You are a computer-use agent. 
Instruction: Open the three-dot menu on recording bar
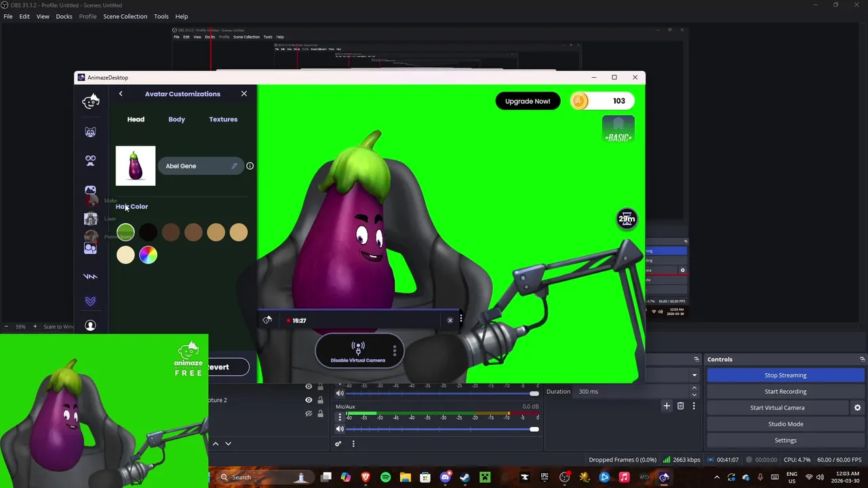[460, 319]
